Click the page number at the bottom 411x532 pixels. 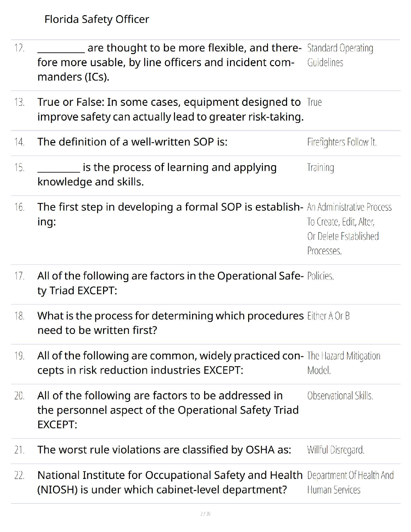click(x=205, y=514)
